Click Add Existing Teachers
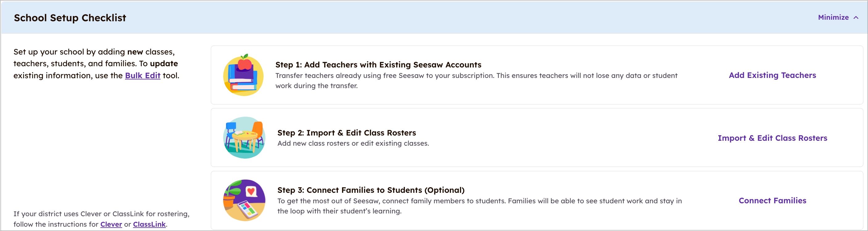 click(x=772, y=75)
